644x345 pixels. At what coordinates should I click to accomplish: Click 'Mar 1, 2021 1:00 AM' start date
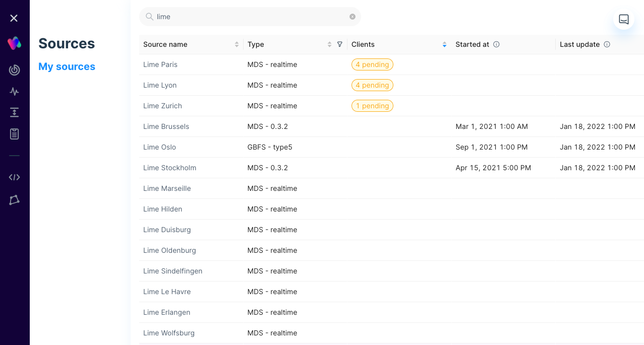[492, 126]
